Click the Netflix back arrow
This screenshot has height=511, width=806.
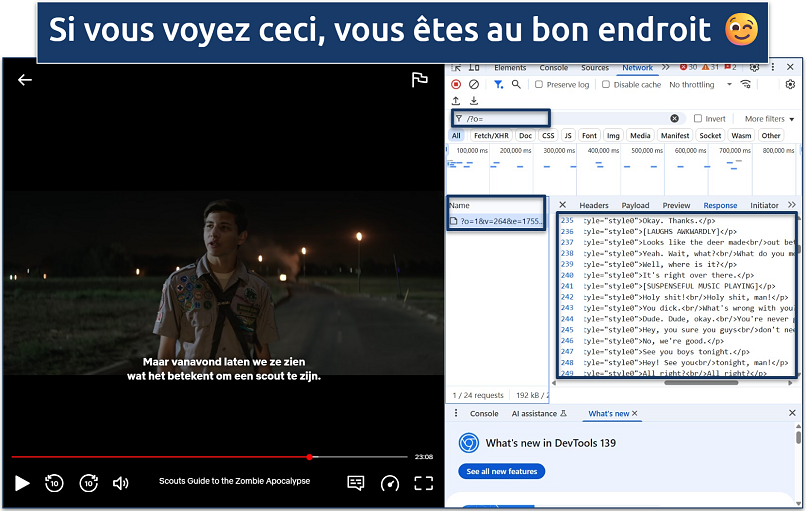tap(25, 80)
